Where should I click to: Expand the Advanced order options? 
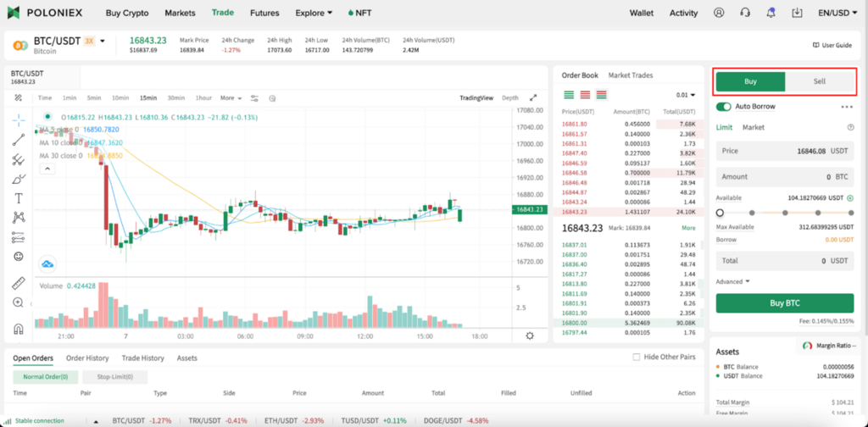(732, 281)
